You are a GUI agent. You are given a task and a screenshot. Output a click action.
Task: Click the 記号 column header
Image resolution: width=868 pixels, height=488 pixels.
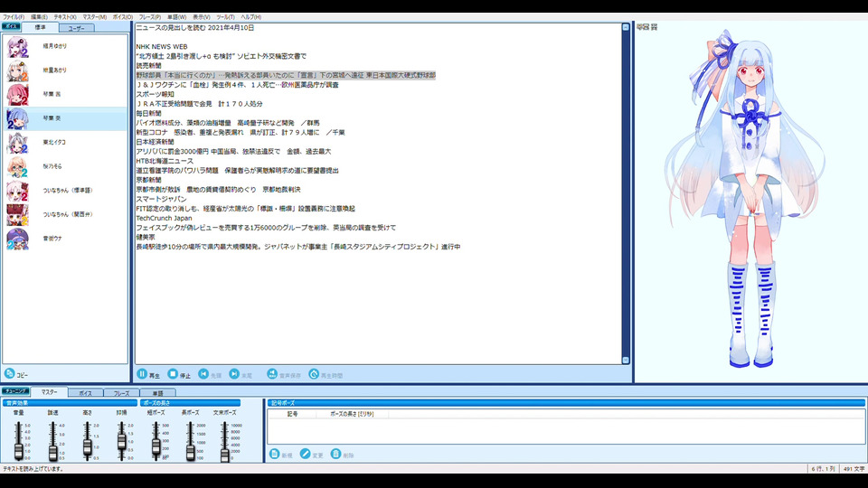click(292, 414)
